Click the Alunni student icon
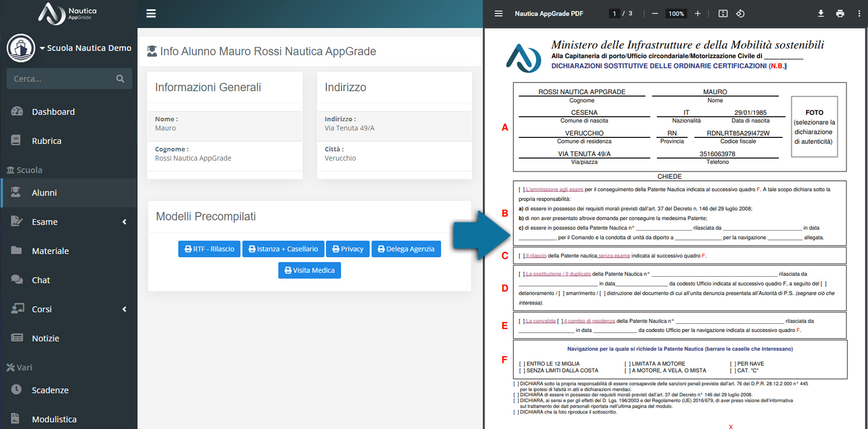The image size is (868, 429). pyautogui.click(x=16, y=192)
